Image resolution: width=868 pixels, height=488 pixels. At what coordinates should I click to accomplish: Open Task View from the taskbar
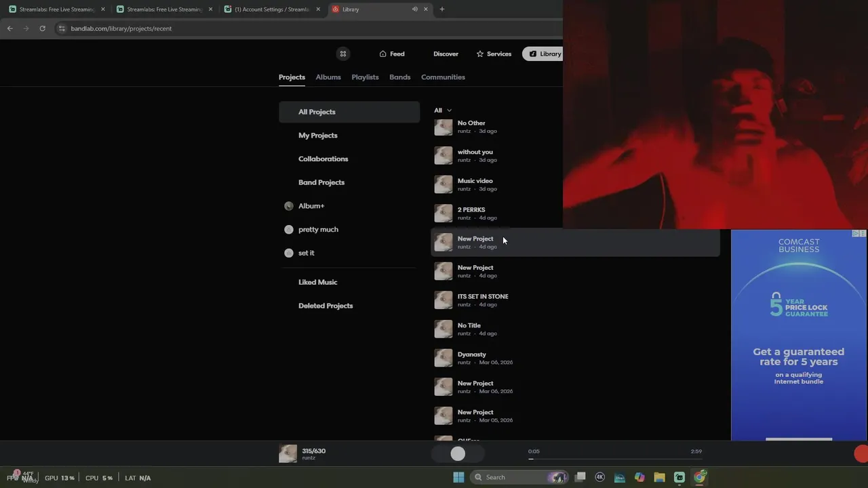pos(580,477)
